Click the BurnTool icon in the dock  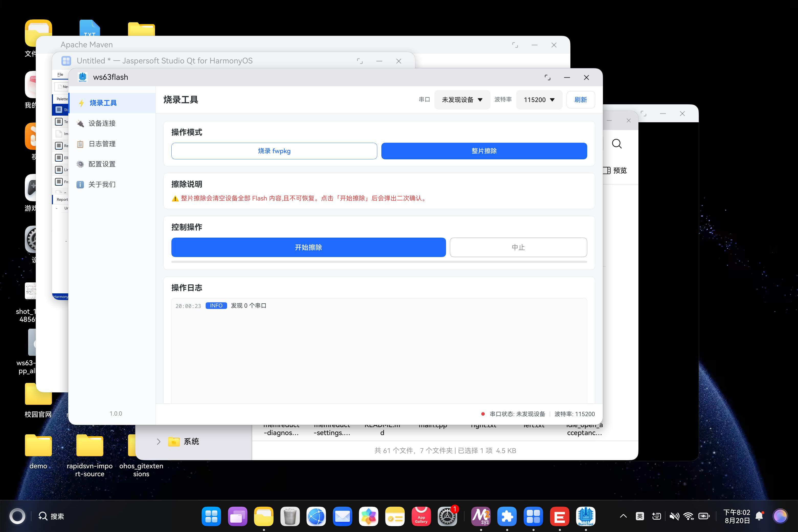click(x=586, y=516)
